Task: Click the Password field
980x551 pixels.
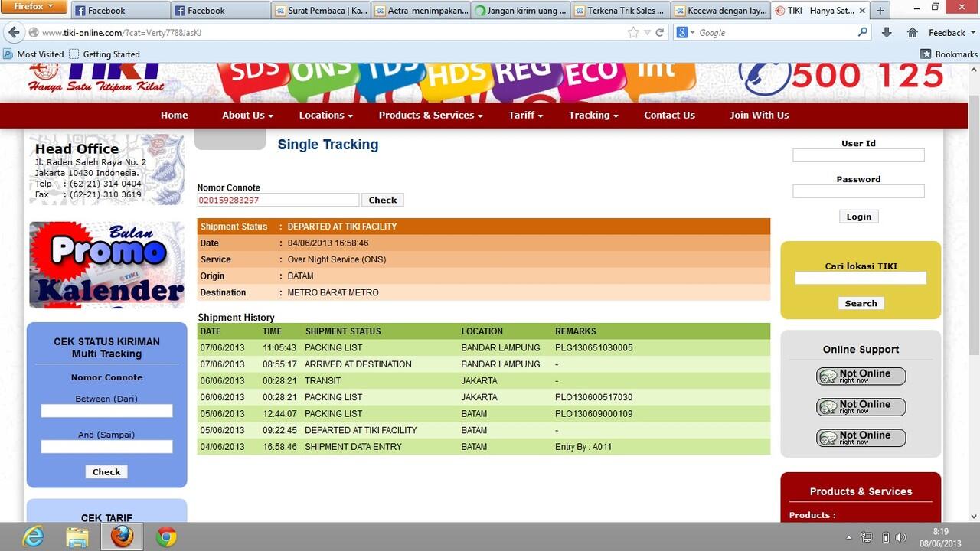Action: (x=858, y=191)
